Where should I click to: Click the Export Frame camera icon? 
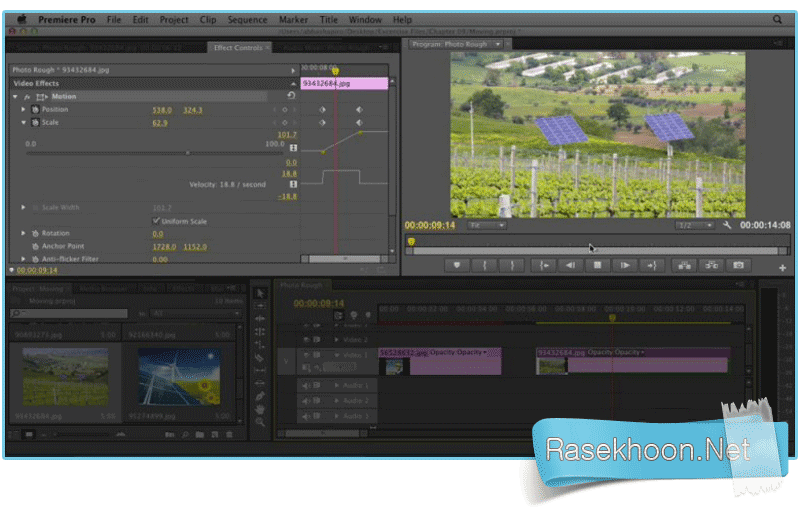point(738,265)
